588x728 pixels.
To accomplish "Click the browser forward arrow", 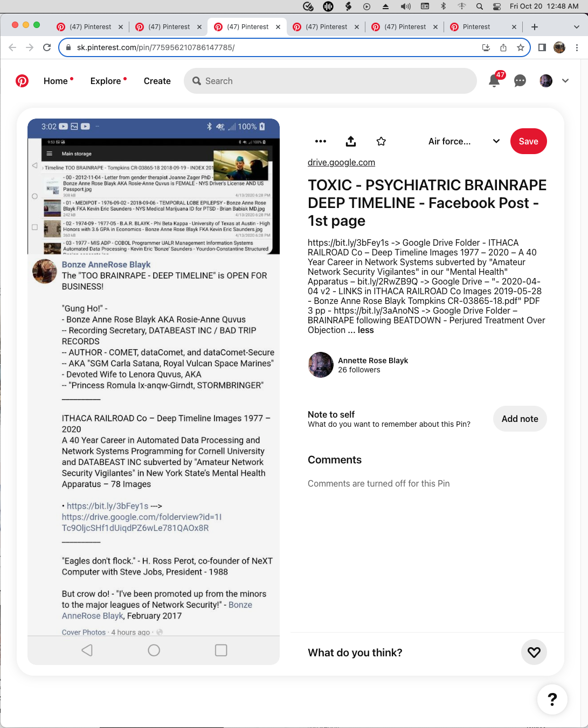I will (30, 47).
